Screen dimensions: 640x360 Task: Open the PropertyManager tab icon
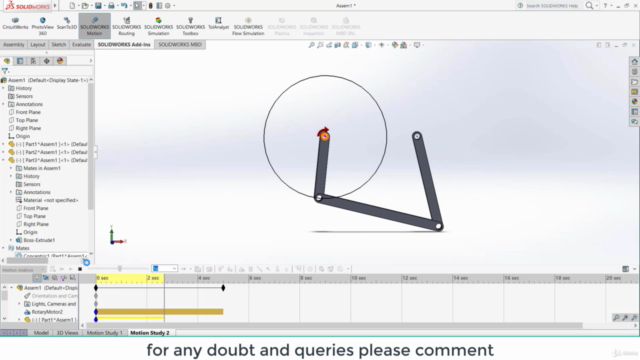coord(20,61)
